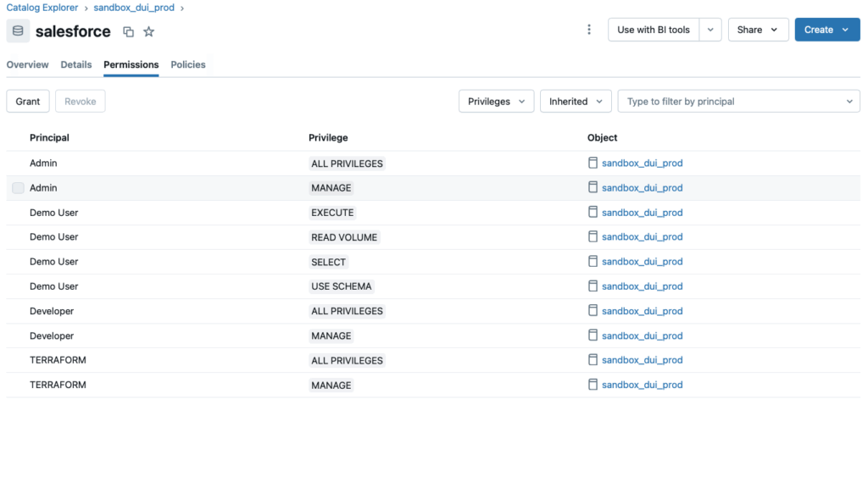Click the READ VOLUME privilege tag
868x477 pixels.
(x=344, y=237)
